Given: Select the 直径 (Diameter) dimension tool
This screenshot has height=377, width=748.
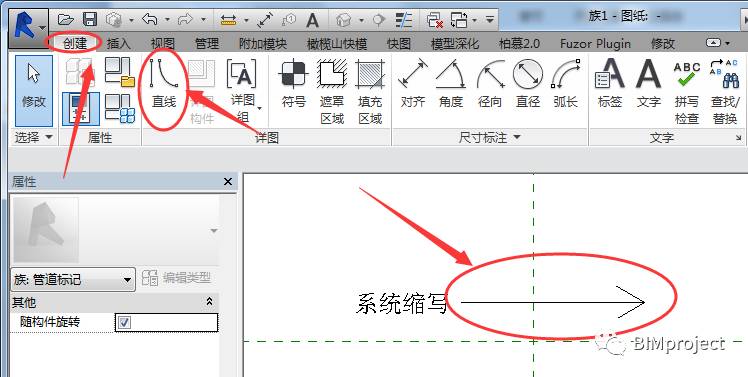Looking at the screenshot, I should (x=528, y=84).
